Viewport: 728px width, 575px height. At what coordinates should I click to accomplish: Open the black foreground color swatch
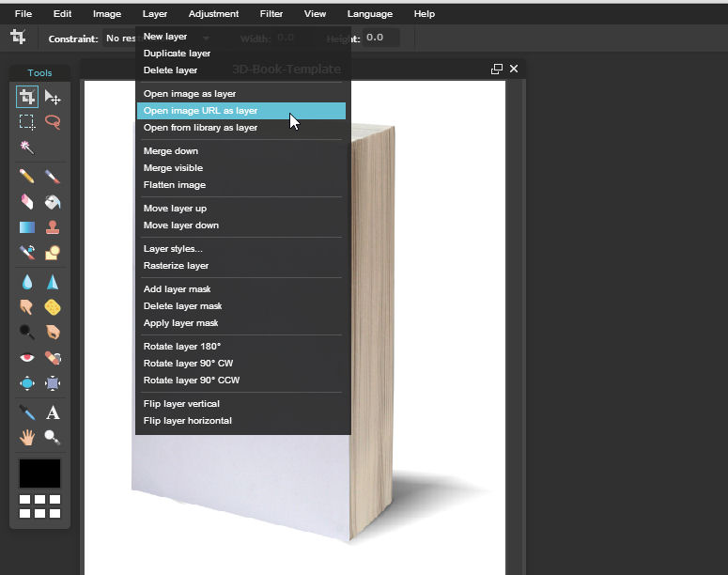(x=39, y=474)
